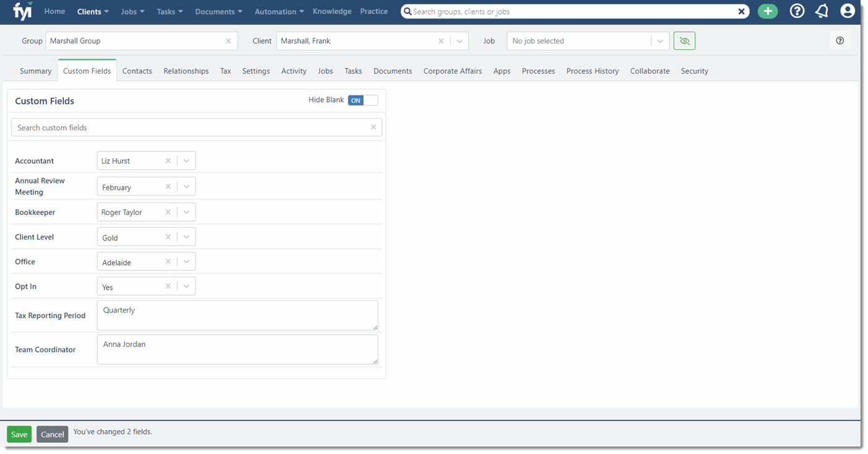The width and height of the screenshot is (868, 454).
Task: Open the notifications bell
Action: 821,11
